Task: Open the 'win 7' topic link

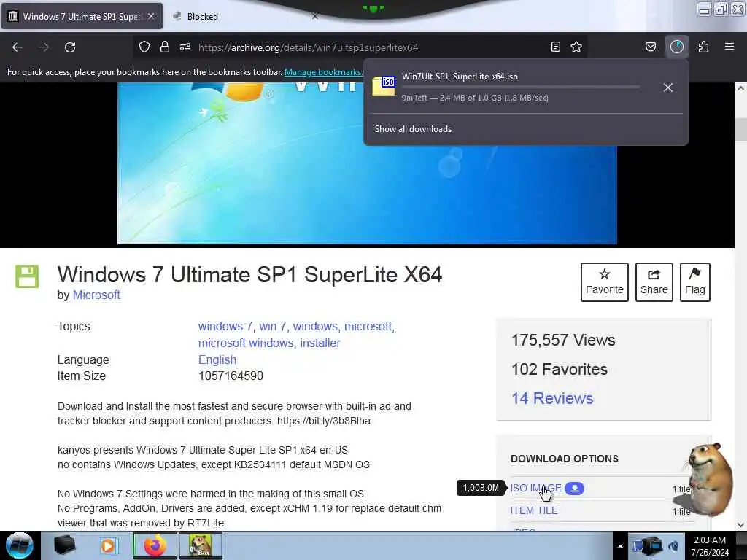Action: click(274, 327)
